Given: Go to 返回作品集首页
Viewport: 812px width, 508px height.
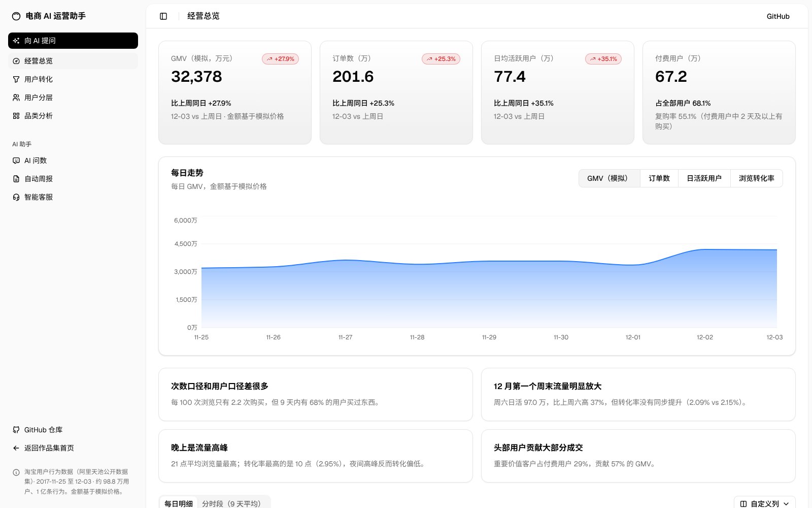Looking at the screenshot, I should (73, 448).
